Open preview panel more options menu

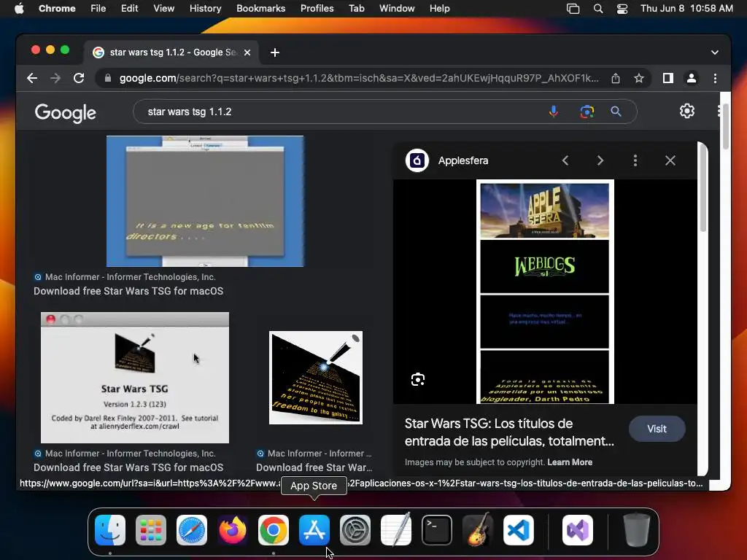(635, 160)
